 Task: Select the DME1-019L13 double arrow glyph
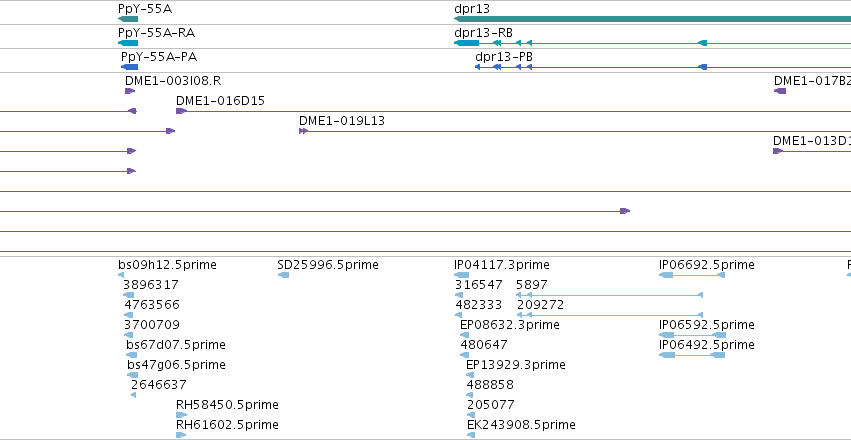pos(303,131)
